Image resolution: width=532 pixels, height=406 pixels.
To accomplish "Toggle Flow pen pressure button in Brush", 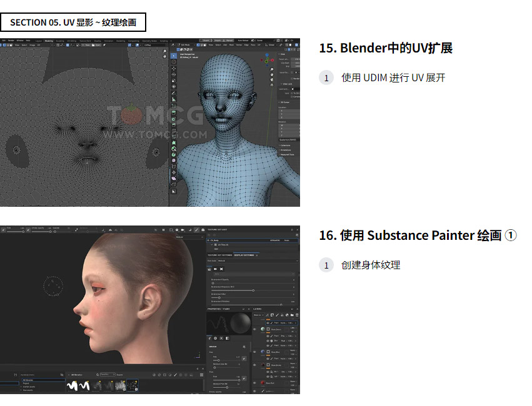I will 244,379.
